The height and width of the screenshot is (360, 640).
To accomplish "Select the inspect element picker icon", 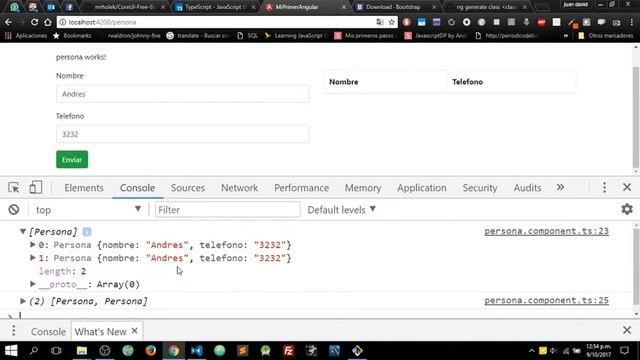I will point(14,187).
